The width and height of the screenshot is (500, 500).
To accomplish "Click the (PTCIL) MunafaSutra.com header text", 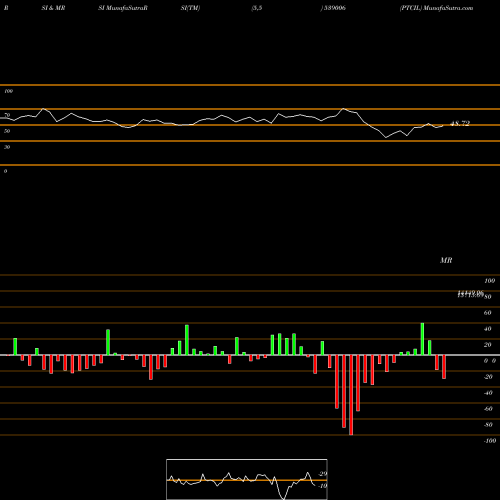I will (x=436, y=8).
